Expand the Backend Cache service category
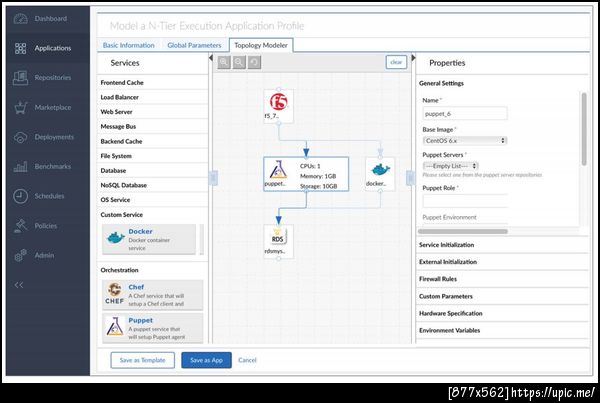 point(153,141)
